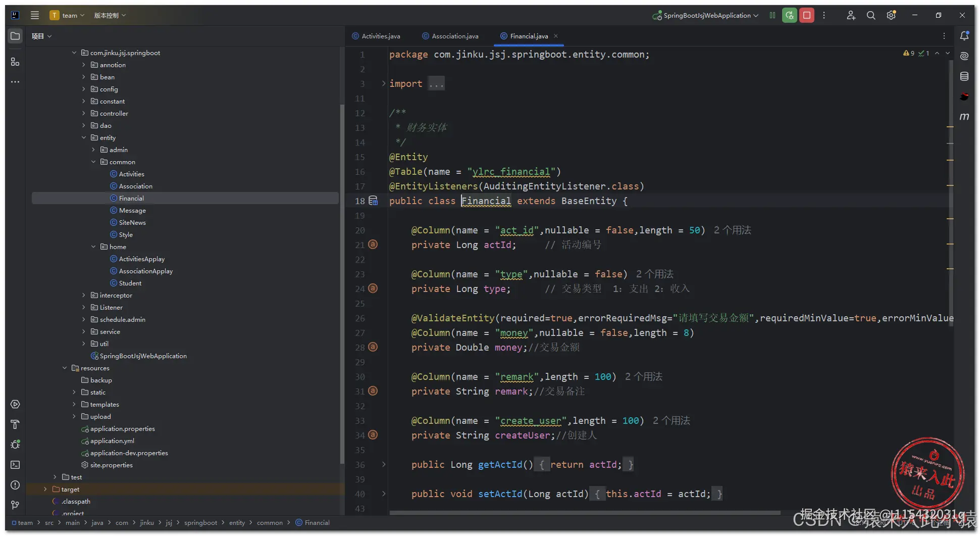Open application.yml file
The image size is (980, 536).
click(112, 441)
